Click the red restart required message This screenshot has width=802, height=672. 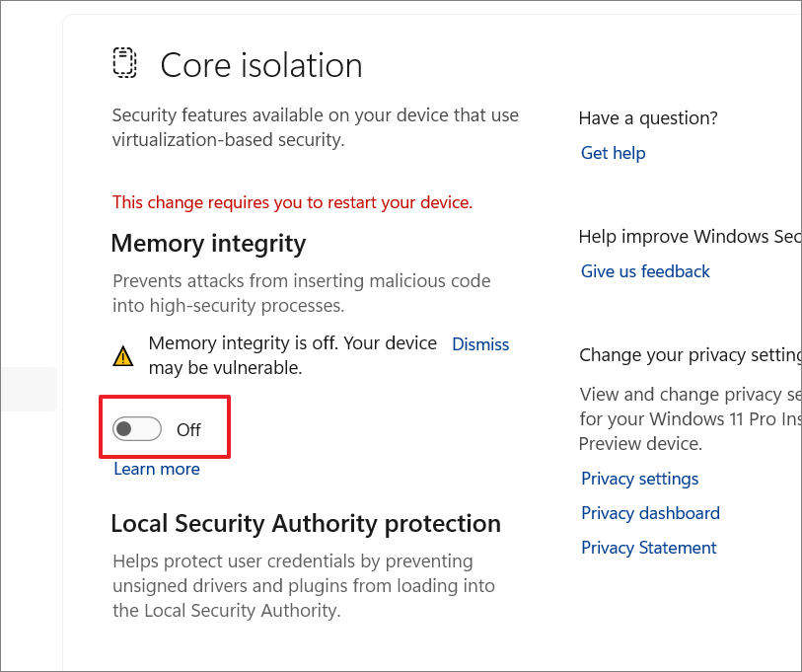pos(292,202)
